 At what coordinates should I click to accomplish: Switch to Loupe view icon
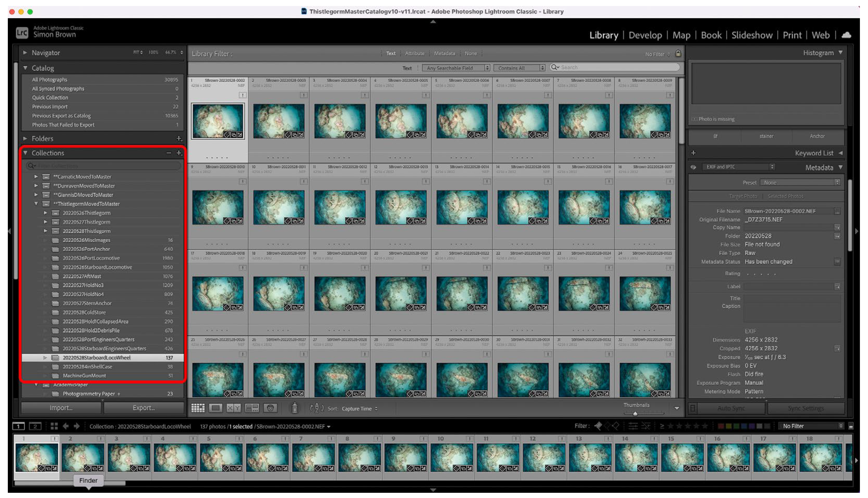coord(215,408)
